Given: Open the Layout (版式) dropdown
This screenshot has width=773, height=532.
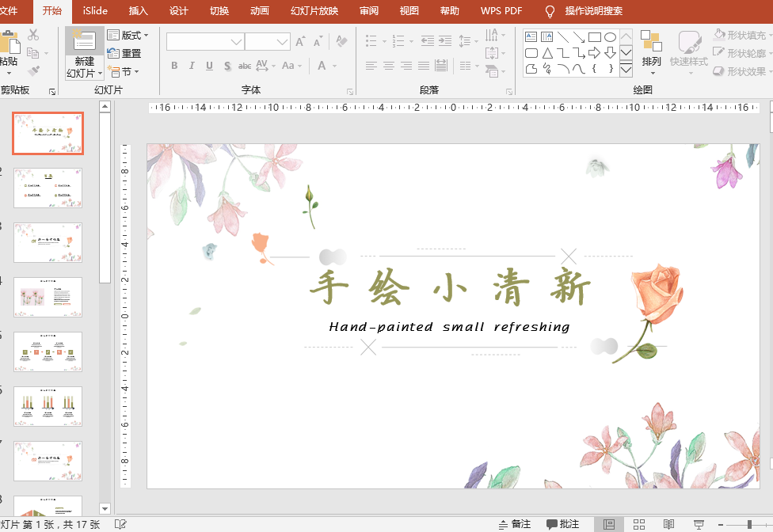Looking at the screenshot, I should point(128,35).
